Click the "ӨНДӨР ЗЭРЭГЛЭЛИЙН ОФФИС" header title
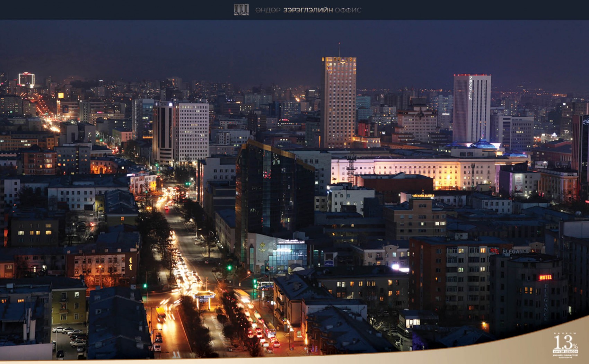589x364 pixels. pos(308,10)
